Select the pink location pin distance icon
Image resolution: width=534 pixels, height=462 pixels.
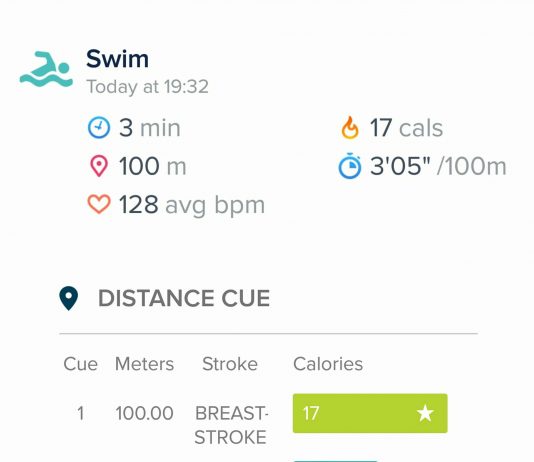coord(99,166)
